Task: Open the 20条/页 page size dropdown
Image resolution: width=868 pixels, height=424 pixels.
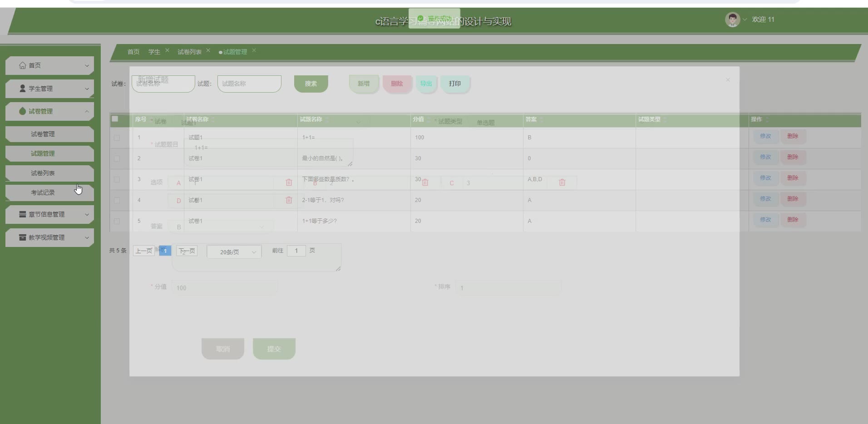Action: (x=234, y=252)
